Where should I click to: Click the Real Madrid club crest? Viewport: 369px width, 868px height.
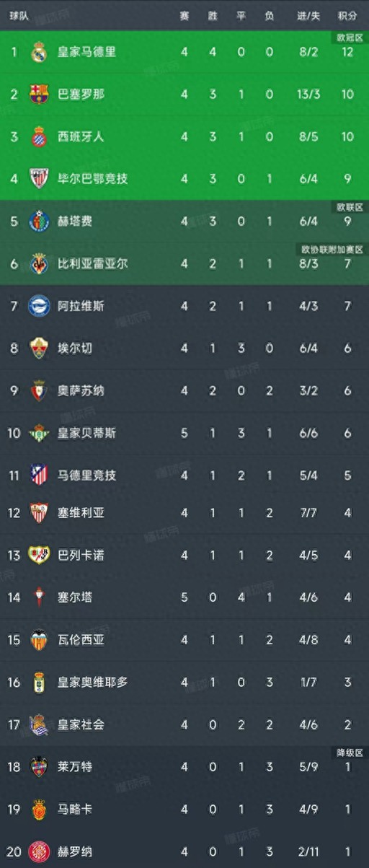pyautogui.click(x=39, y=52)
